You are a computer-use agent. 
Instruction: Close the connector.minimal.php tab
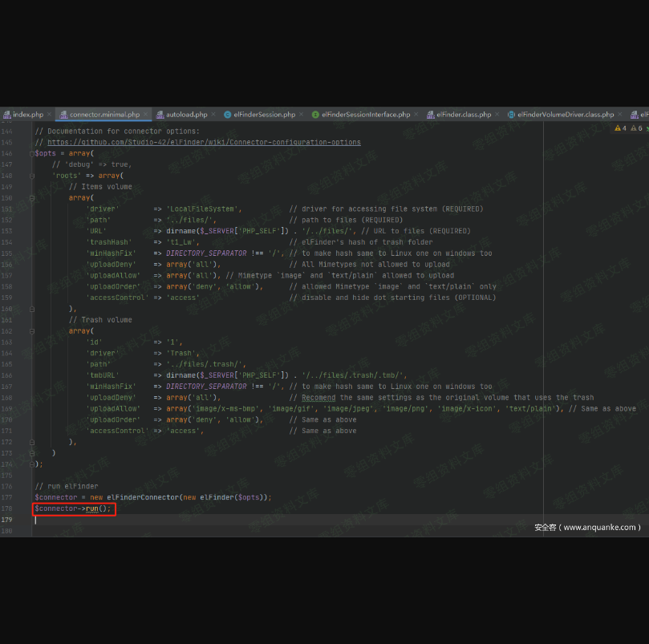click(146, 115)
